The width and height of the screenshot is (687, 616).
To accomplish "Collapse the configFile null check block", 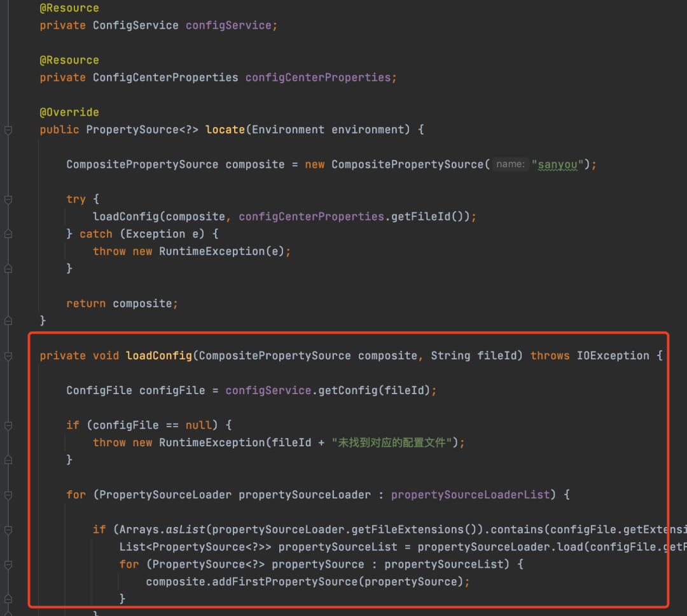I will pyautogui.click(x=8, y=425).
